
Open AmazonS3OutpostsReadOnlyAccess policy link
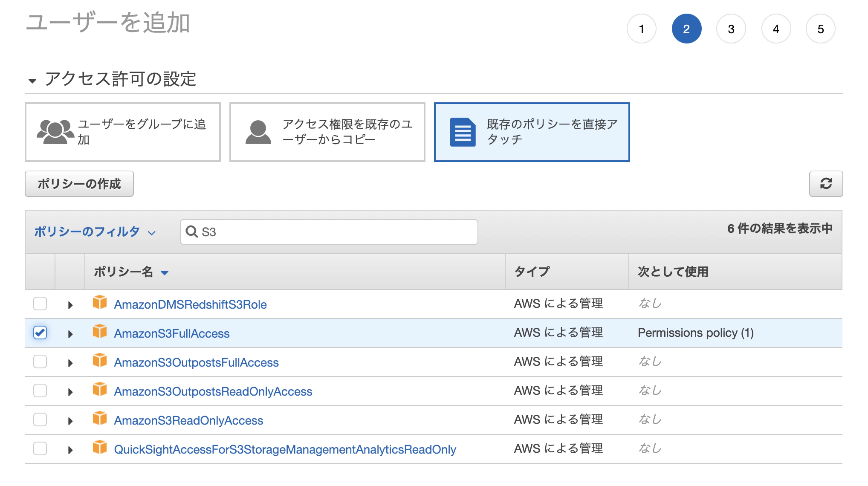[x=213, y=391]
